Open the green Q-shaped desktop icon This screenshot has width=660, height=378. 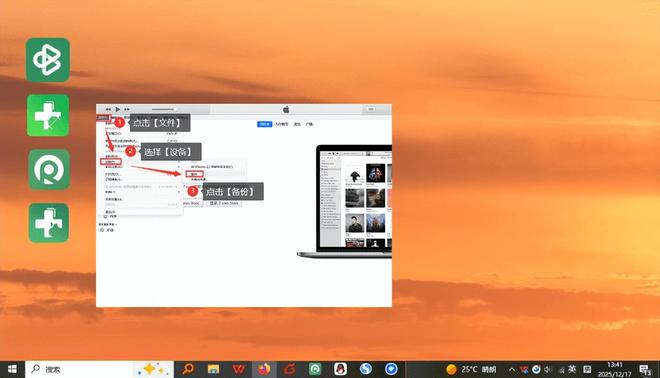click(x=49, y=169)
